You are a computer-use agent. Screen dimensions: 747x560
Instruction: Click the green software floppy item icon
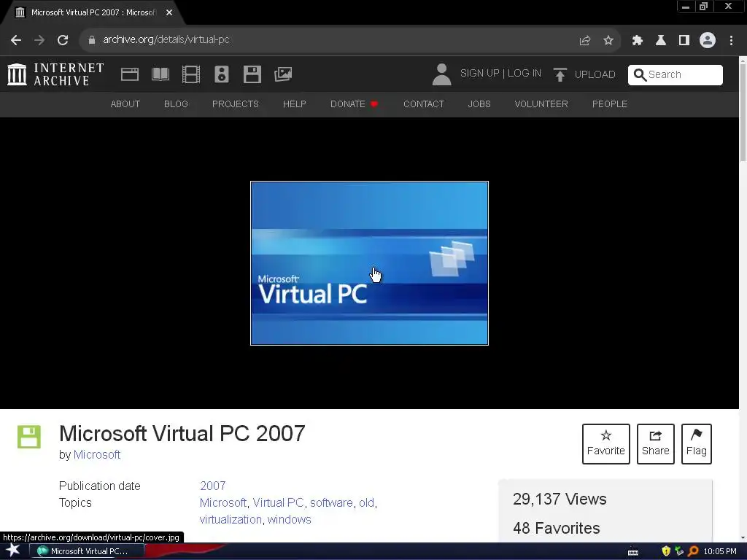29,437
